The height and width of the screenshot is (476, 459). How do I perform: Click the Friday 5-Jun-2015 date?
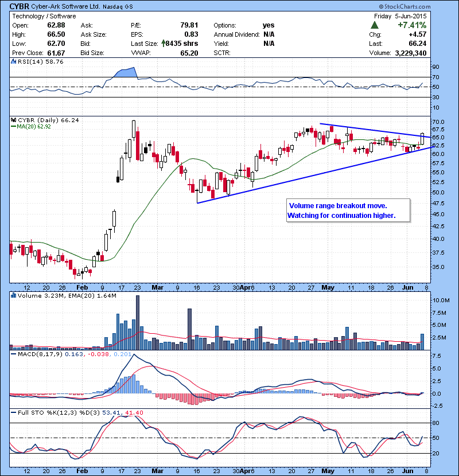pos(400,16)
